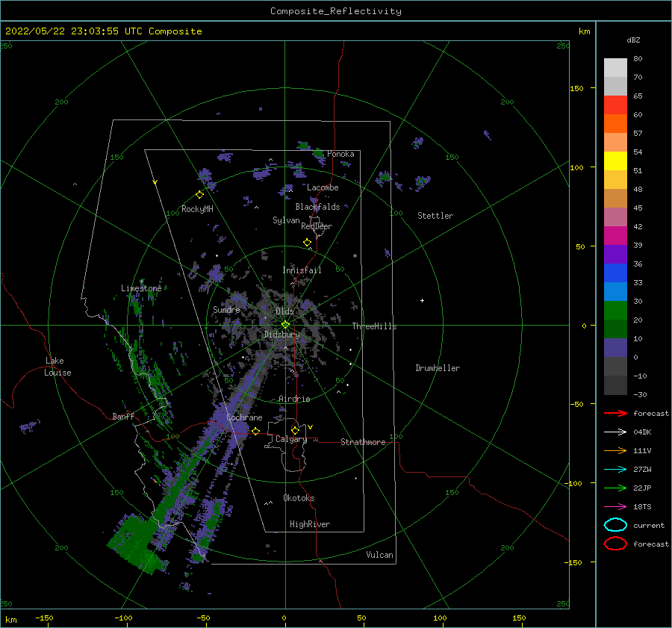672x628 pixels.
Task: Click the yellow diamond marker near Cochrane
Action: tap(255, 432)
